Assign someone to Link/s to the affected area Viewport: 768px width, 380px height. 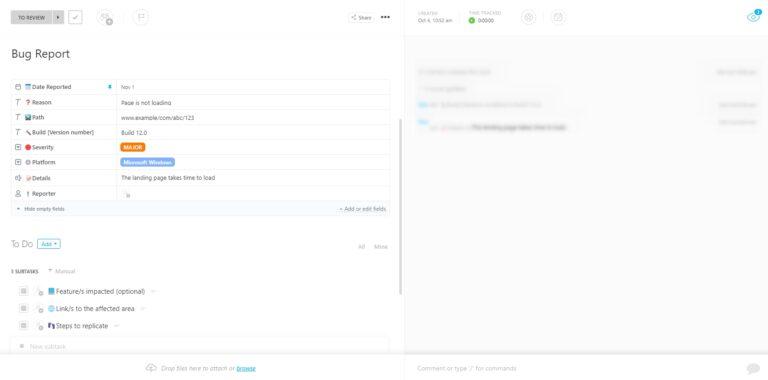(39, 309)
